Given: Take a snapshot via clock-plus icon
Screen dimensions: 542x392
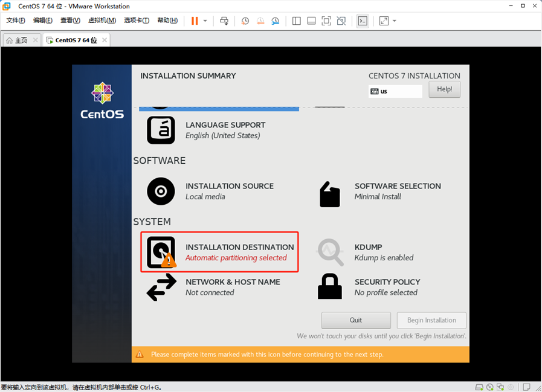Looking at the screenshot, I should tap(245, 21).
